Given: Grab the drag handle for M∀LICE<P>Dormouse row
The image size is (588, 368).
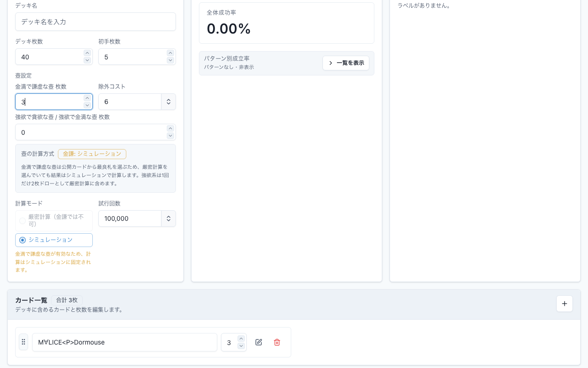Looking at the screenshot, I should [23, 342].
